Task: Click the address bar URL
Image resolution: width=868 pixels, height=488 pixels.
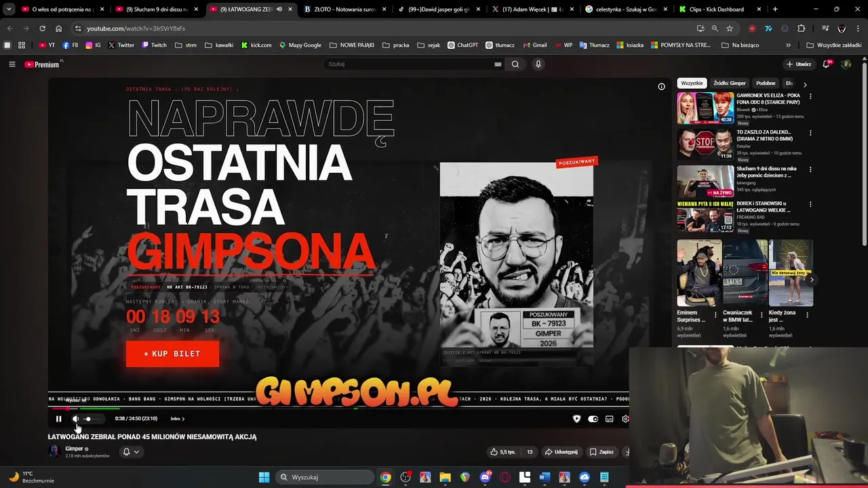Action: (136, 28)
